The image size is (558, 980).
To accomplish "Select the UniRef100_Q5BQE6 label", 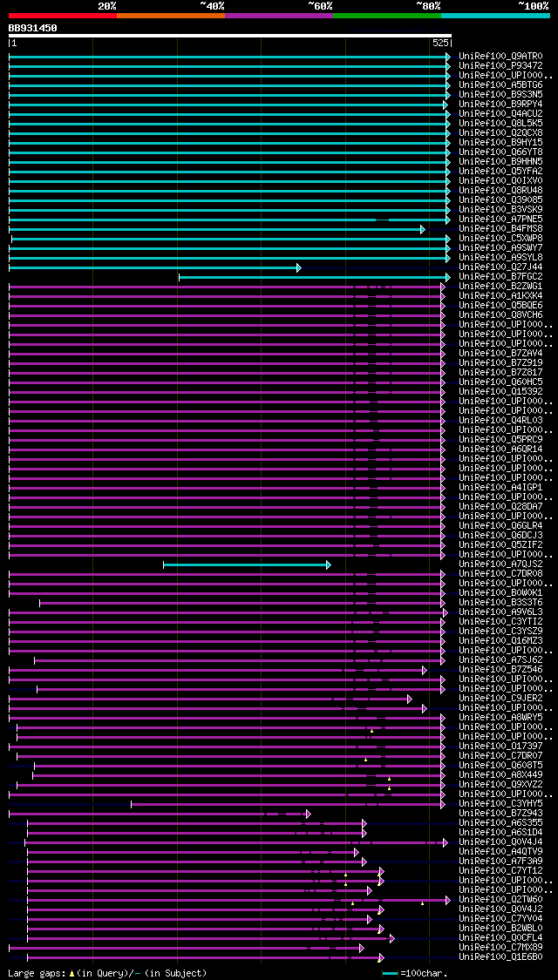I will [500, 306].
